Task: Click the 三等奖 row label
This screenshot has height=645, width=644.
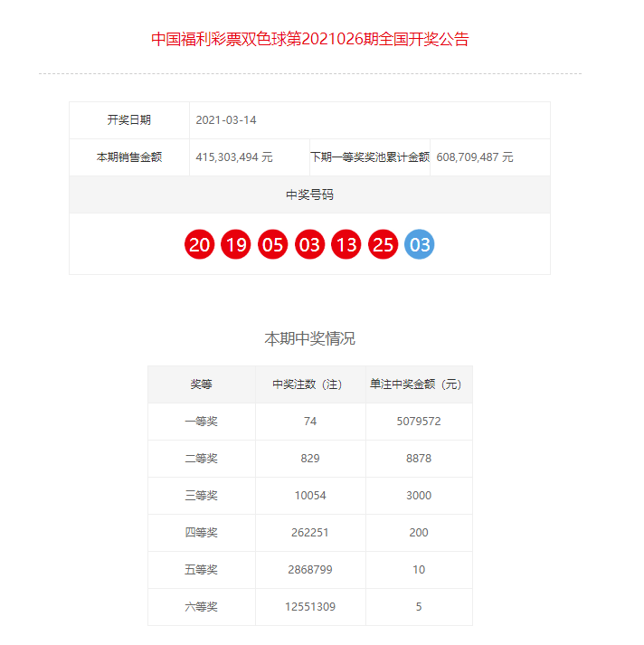Action: (202, 495)
